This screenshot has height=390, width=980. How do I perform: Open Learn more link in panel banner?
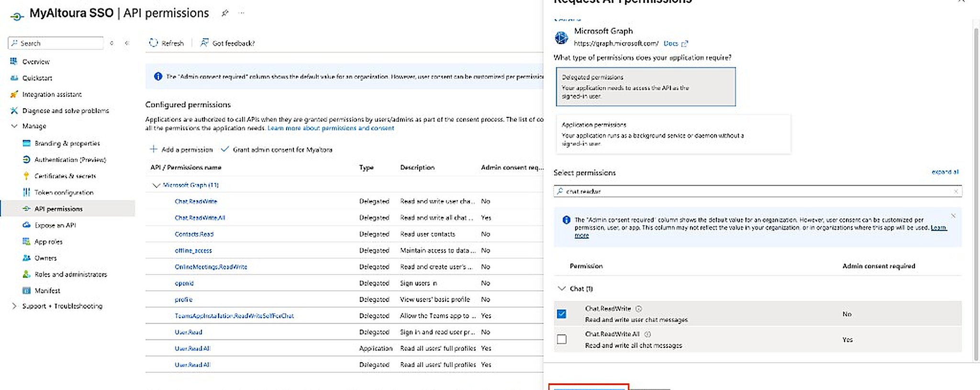pyautogui.click(x=939, y=228)
